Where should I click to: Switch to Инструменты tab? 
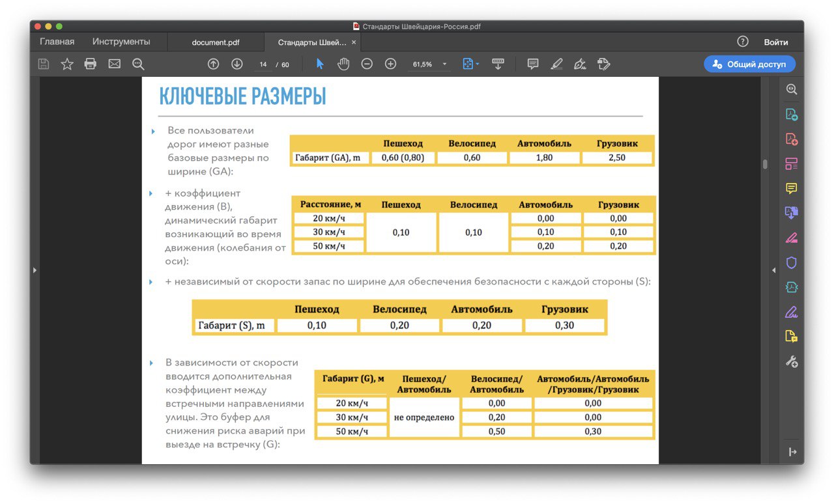coord(121,42)
